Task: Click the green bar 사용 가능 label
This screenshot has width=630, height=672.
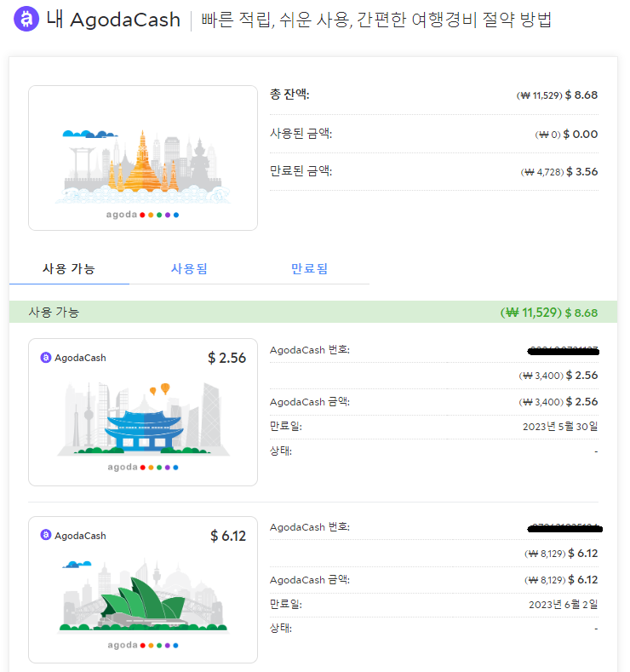Action: [x=54, y=312]
